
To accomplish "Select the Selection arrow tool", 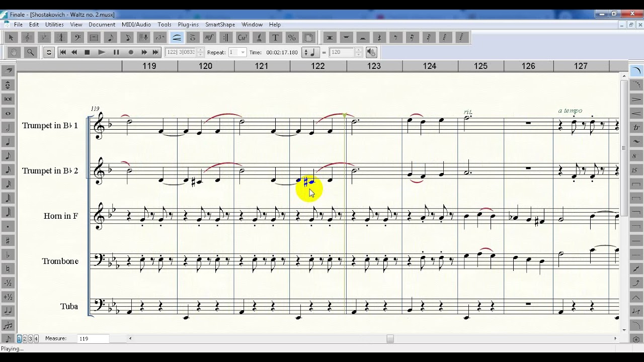I will tap(11, 38).
